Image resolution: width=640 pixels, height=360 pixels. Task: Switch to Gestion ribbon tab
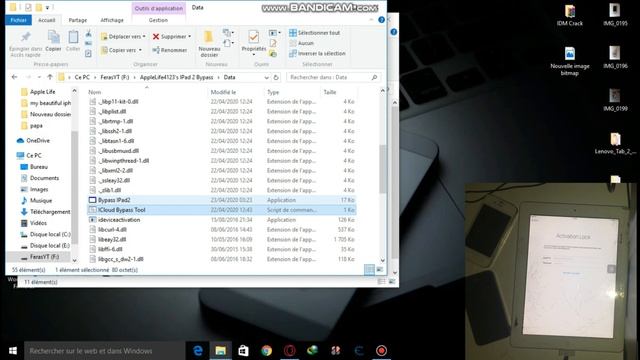(x=158, y=20)
